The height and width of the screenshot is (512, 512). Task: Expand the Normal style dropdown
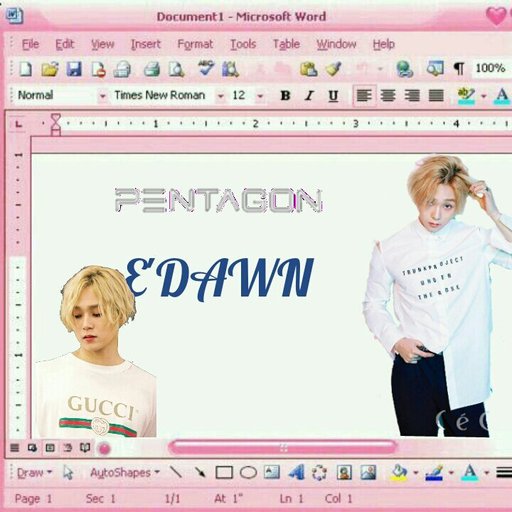point(102,96)
